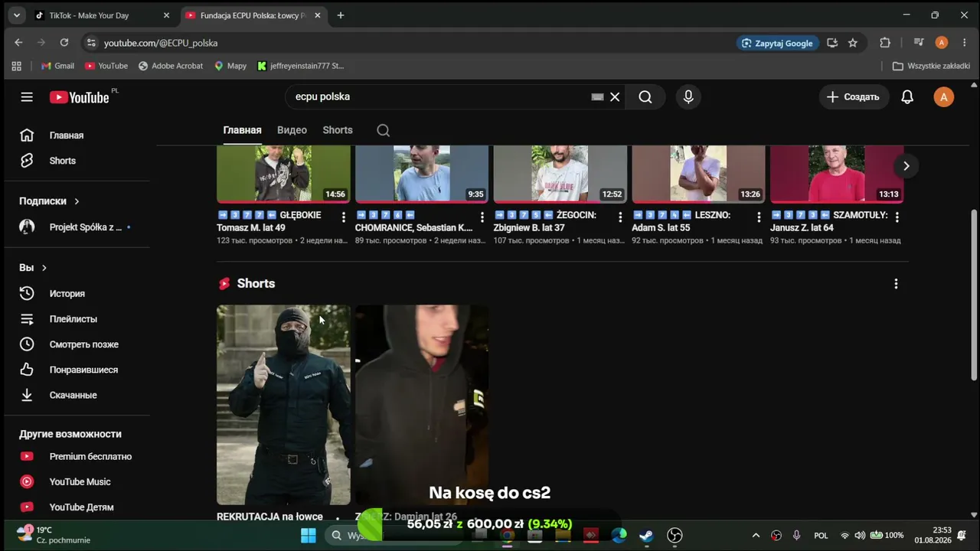Open the tab search dropdown
980x551 pixels.
[x=17, y=15]
